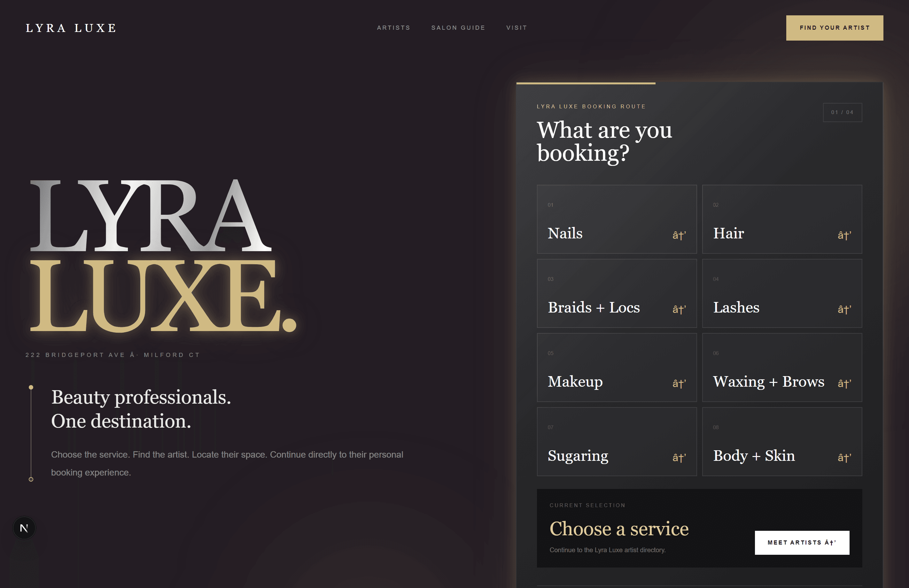Open the Next.js dev tools N badge
The image size is (909, 588).
click(24, 528)
